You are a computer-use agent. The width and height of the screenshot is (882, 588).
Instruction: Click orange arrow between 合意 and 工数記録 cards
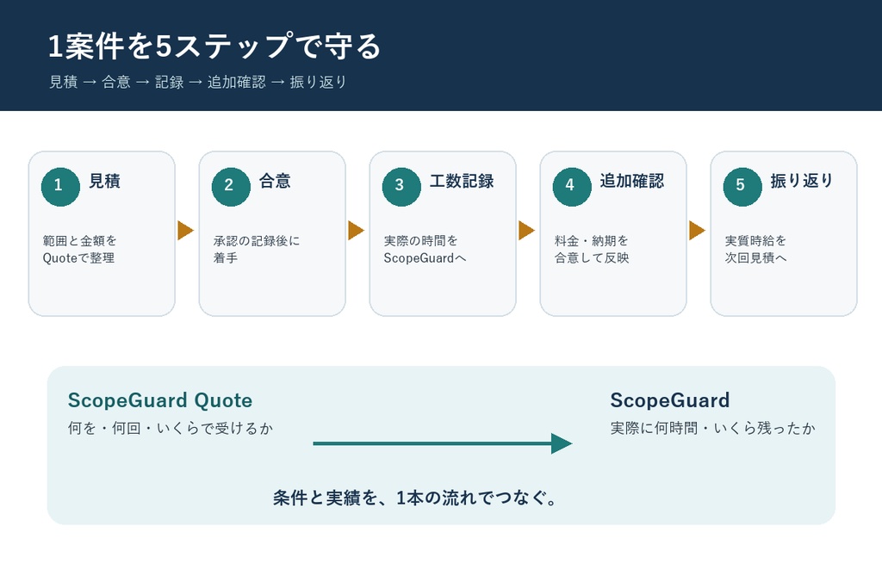click(x=357, y=231)
